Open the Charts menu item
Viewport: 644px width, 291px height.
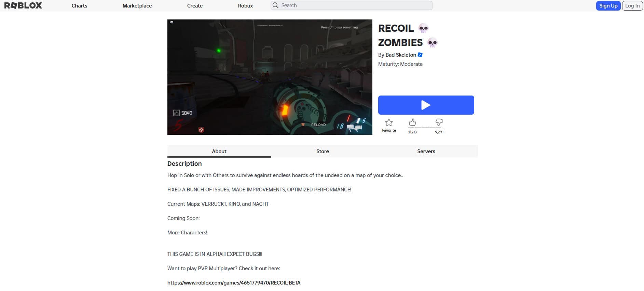click(79, 6)
